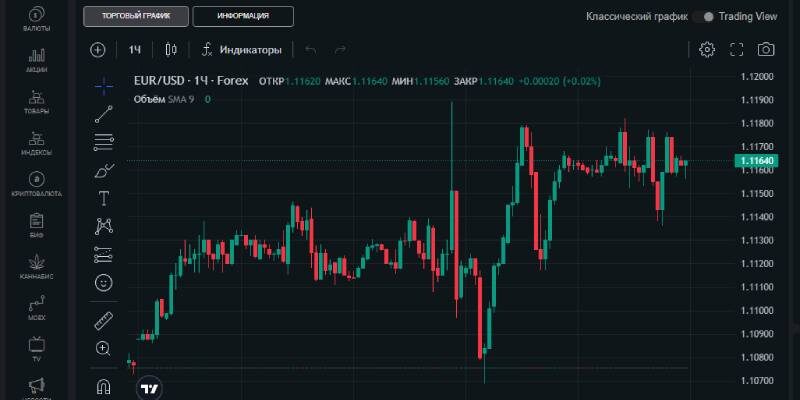800x400 pixels.
Task: Click the TradingView logo
Action: pyautogui.click(x=150, y=389)
